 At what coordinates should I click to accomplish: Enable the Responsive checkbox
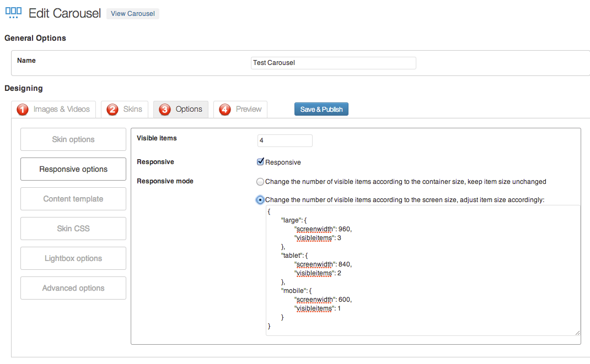[x=260, y=161]
